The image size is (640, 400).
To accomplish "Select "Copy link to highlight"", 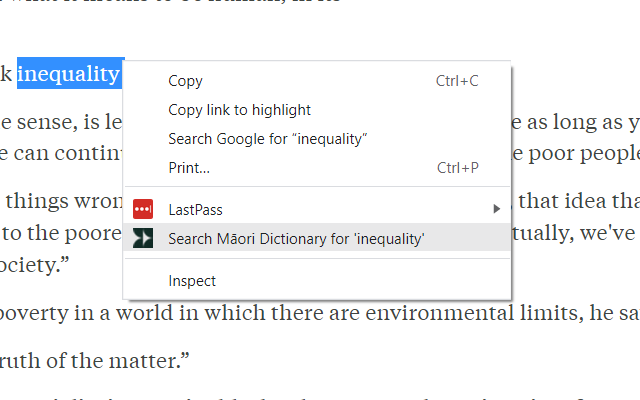I will coord(239,110).
